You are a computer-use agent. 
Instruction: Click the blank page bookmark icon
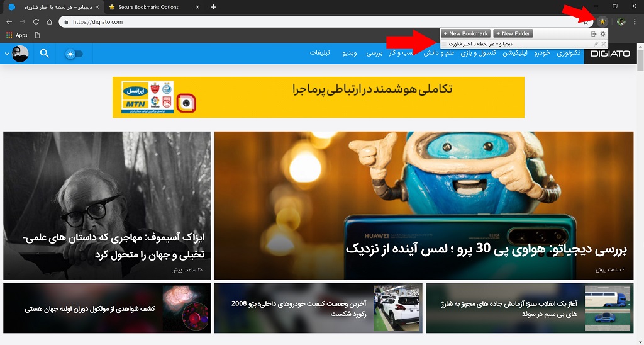pos(37,35)
